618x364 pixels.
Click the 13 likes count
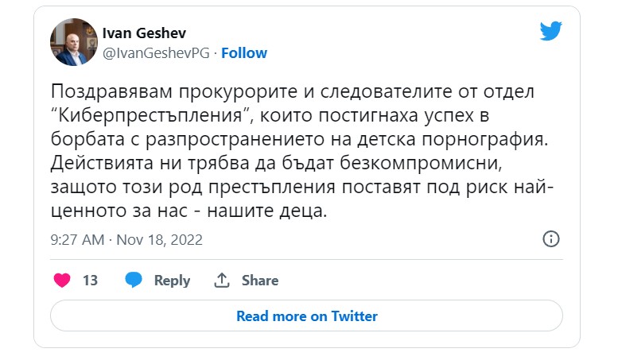(90, 281)
